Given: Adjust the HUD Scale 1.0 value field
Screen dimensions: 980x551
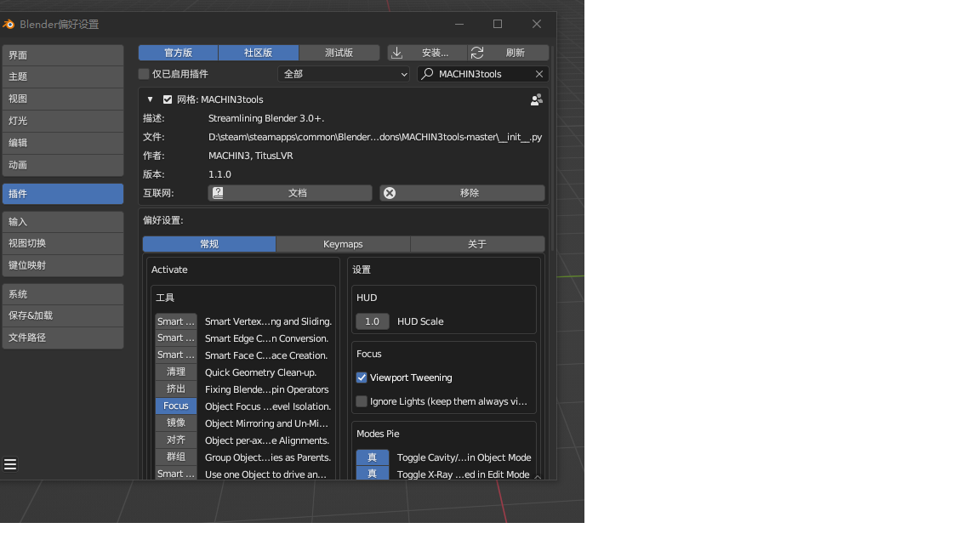Looking at the screenshot, I should [x=373, y=321].
